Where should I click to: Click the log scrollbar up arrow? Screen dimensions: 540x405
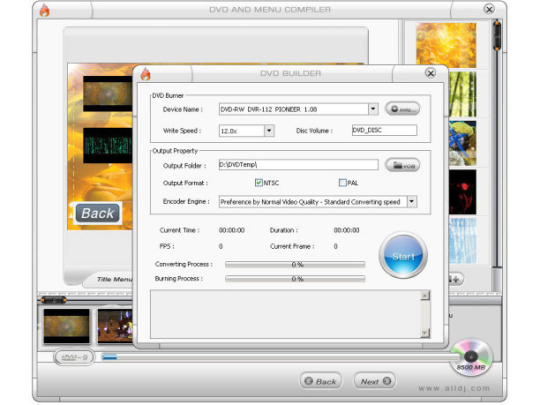[x=425, y=295]
